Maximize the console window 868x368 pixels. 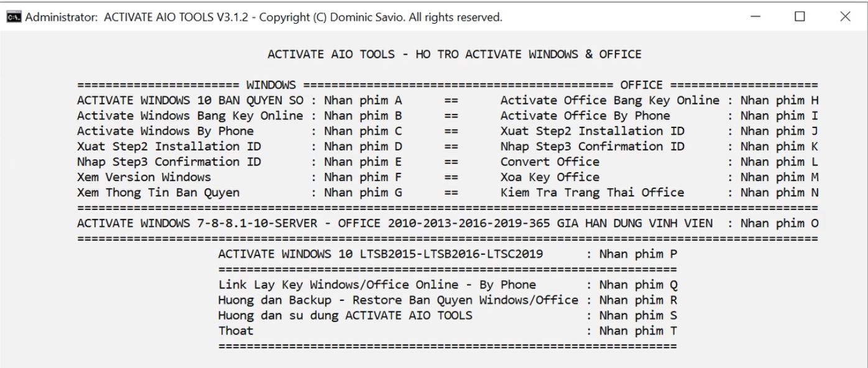[x=800, y=17]
